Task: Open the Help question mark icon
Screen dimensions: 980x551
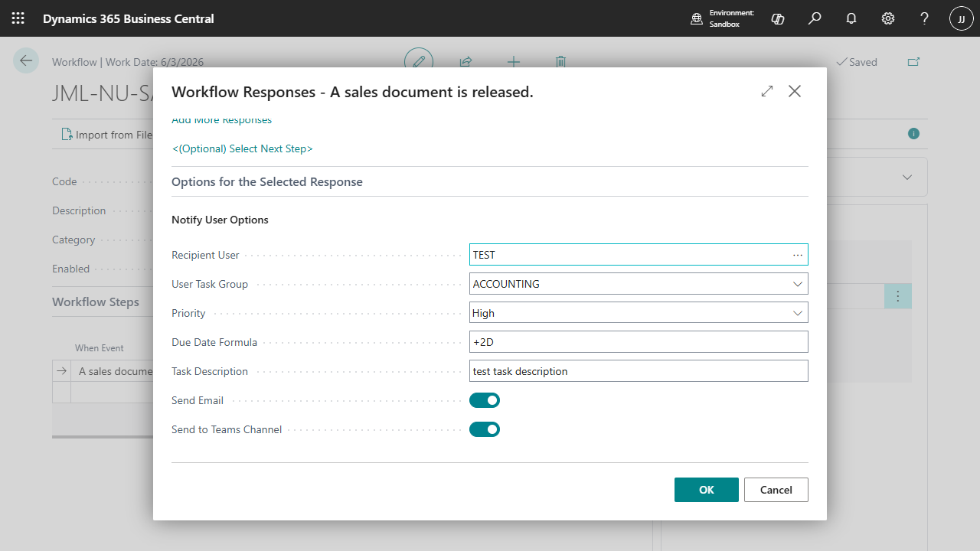Action: tap(924, 18)
